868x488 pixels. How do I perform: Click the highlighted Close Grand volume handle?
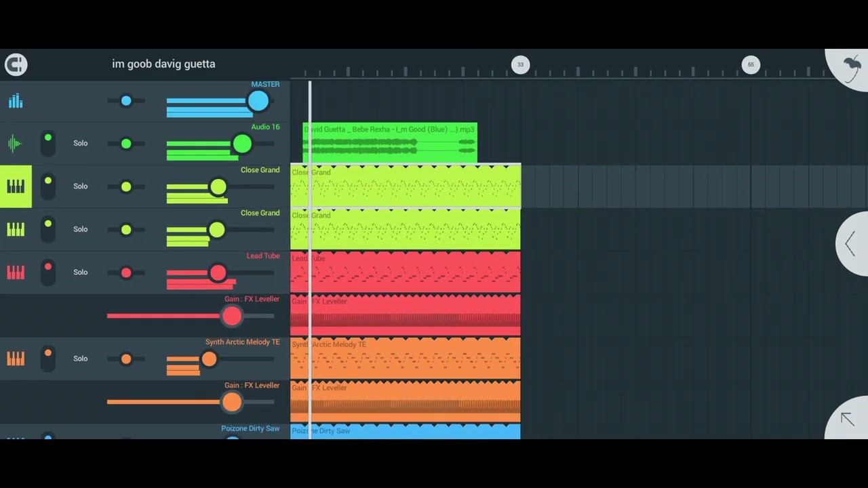point(218,186)
